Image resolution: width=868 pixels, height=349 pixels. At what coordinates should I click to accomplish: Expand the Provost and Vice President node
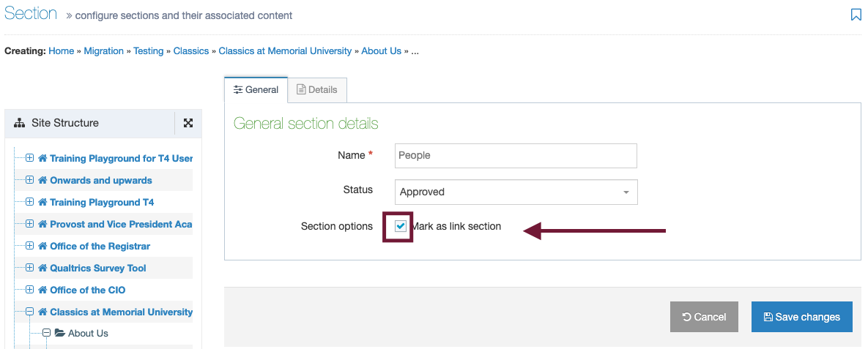30,224
